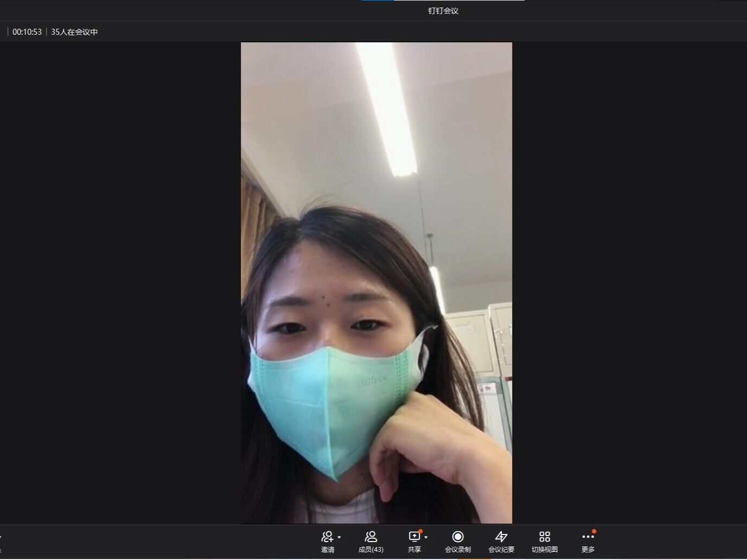Click the 更多 text label

pyautogui.click(x=588, y=550)
